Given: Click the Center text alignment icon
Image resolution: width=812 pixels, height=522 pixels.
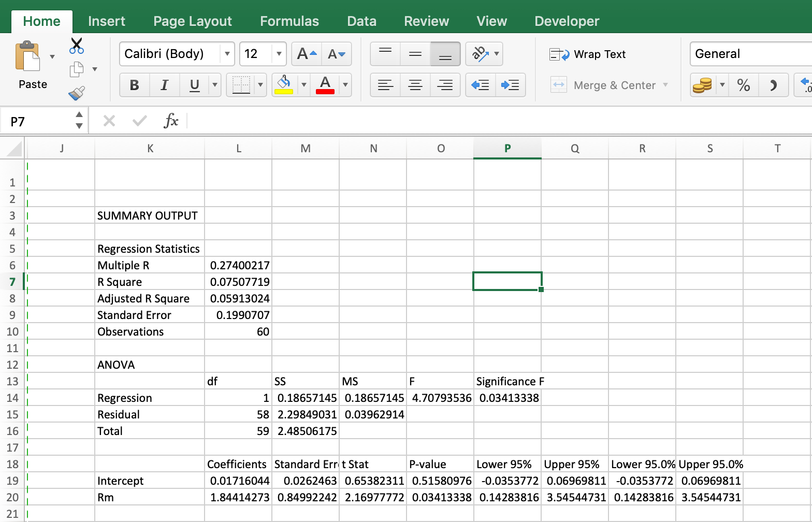Looking at the screenshot, I should click(x=415, y=85).
